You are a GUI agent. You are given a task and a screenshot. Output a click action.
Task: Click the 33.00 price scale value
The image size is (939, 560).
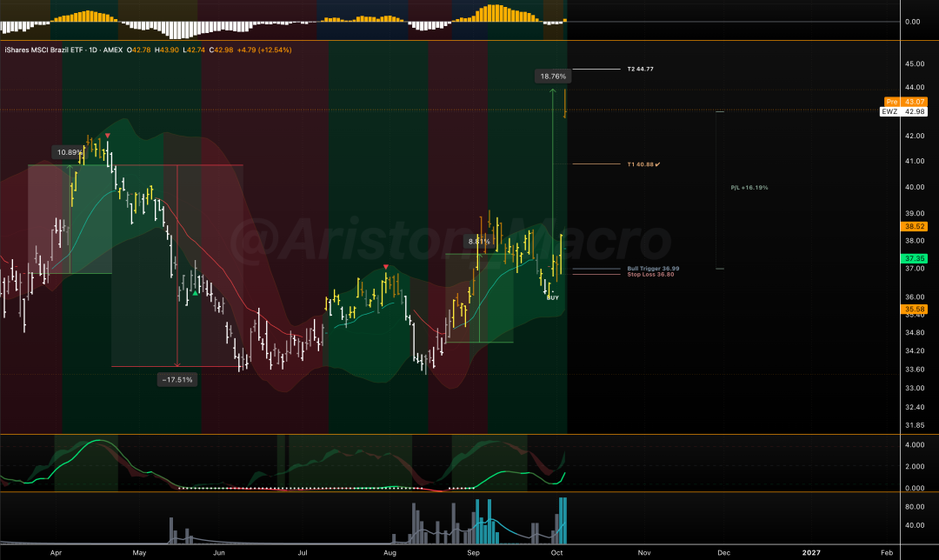pos(915,388)
